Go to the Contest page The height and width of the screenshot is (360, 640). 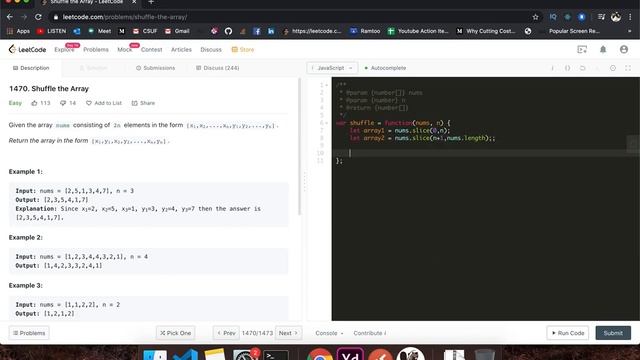point(151,49)
